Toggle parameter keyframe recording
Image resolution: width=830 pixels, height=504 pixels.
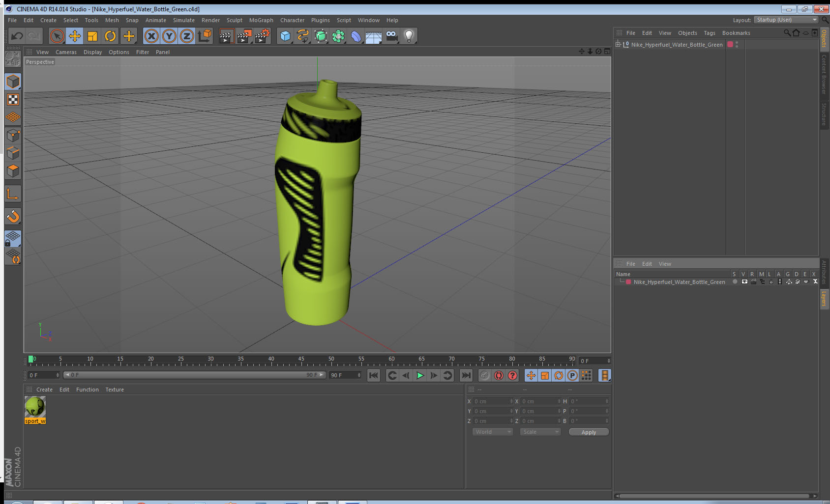pos(572,376)
